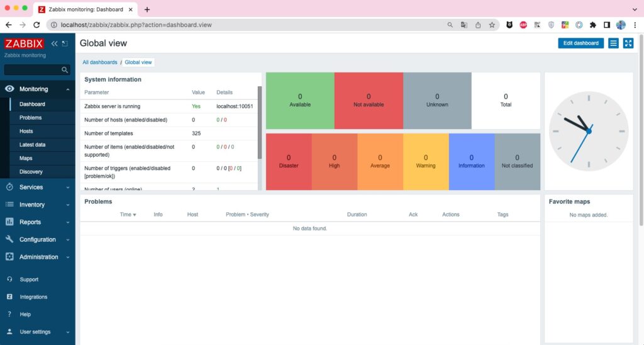Click the Integrations Z icon
This screenshot has width=644, height=345.
coord(9,297)
